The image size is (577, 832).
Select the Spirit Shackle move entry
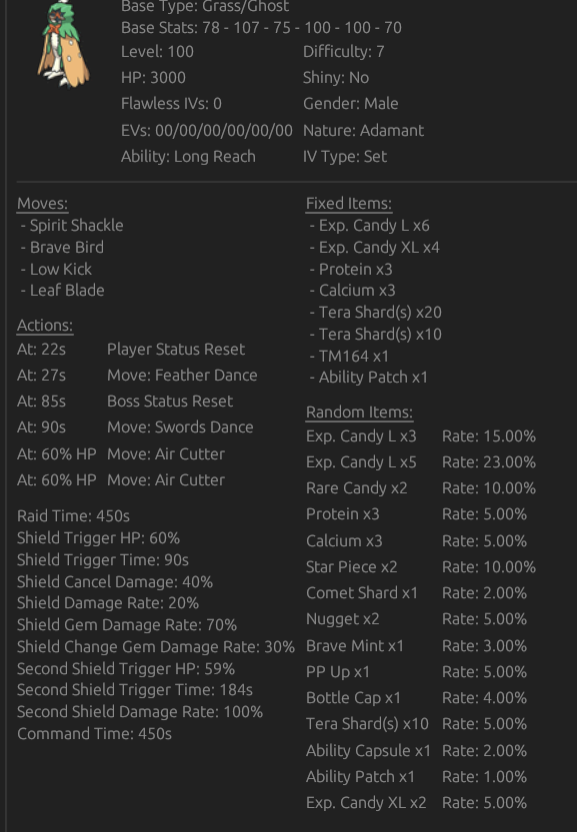click(x=72, y=226)
